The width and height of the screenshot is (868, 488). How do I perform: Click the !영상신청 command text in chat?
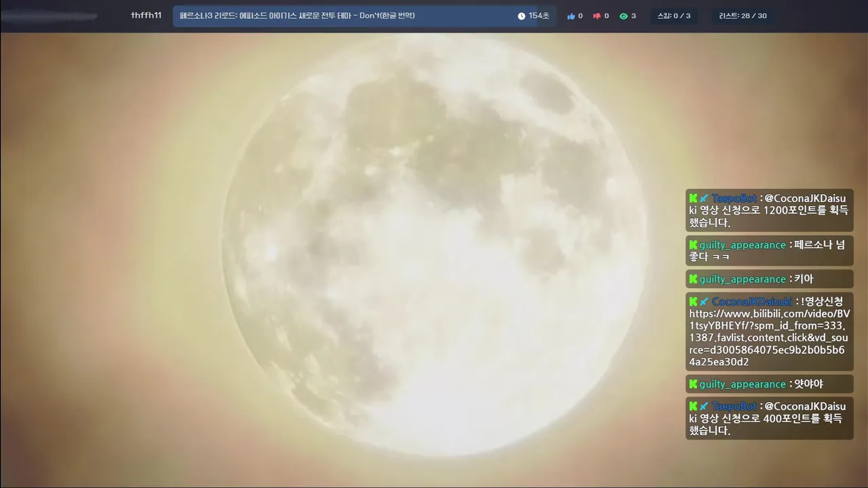[823, 301]
